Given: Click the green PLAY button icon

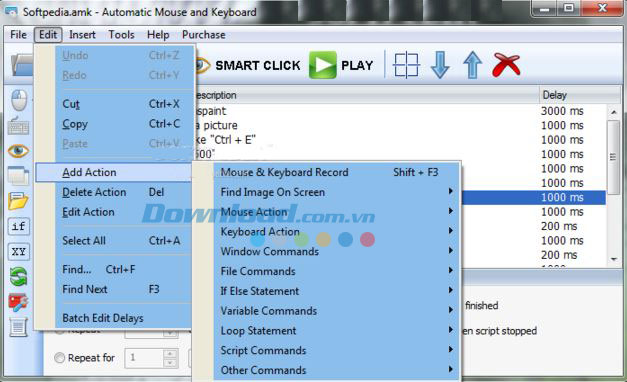Looking at the screenshot, I should coord(322,65).
